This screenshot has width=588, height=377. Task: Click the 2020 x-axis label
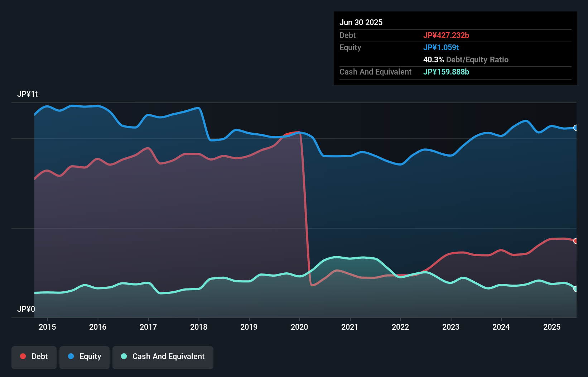tap(299, 327)
